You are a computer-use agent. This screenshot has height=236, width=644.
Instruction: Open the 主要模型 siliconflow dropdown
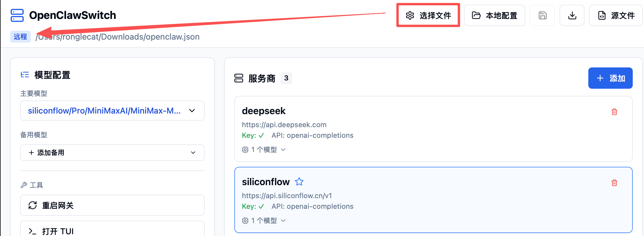click(x=112, y=111)
